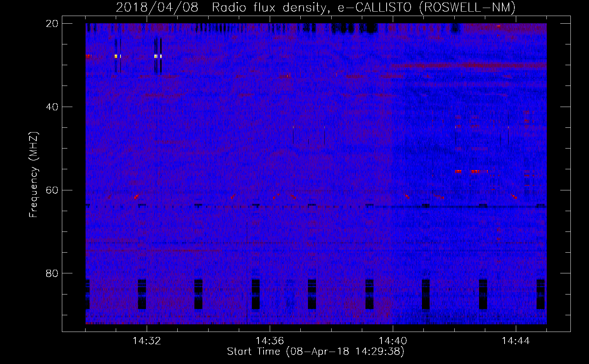
Task: Click the 14:40 time tick label
Action: pyautogui.click(x=393, y=341)
